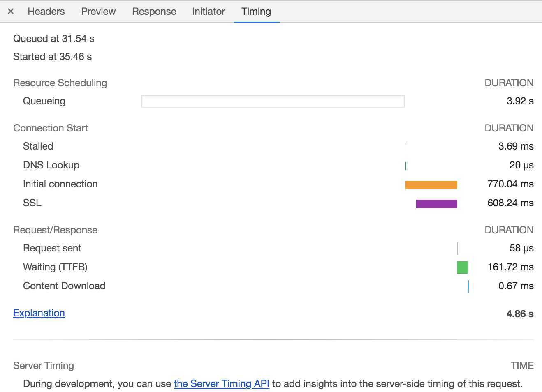Click the DNS Lookup label
Viewport: 542px width, 392px height.
51,165
